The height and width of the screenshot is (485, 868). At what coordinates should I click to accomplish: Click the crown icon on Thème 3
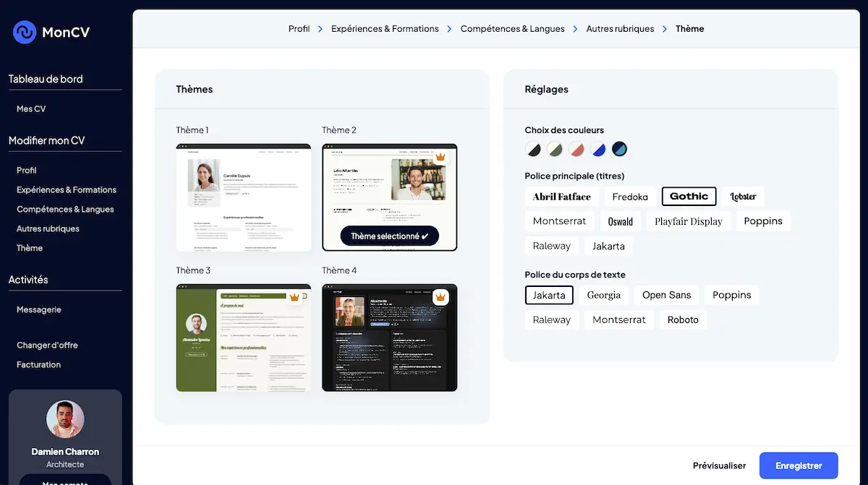295,297
